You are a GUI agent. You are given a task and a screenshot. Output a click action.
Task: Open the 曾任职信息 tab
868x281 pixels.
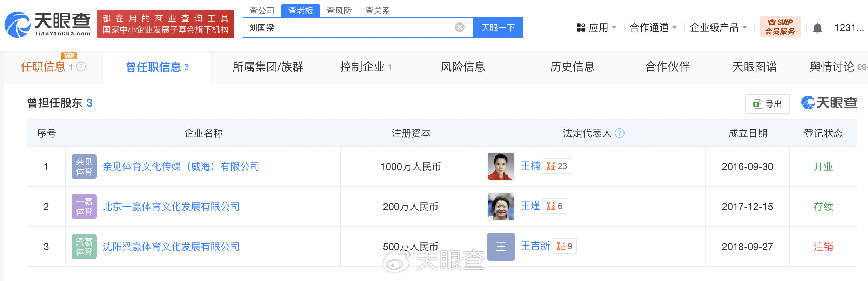157,67
